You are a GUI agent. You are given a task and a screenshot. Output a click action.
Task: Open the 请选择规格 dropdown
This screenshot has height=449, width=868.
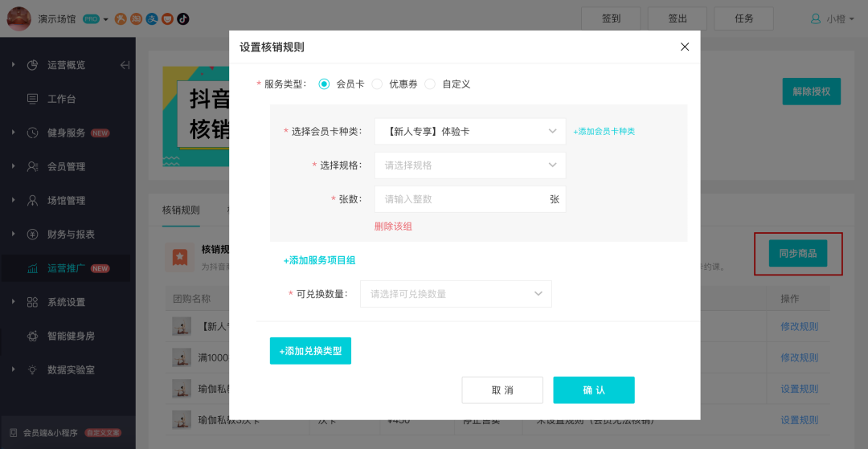click(x=469, y=165)
